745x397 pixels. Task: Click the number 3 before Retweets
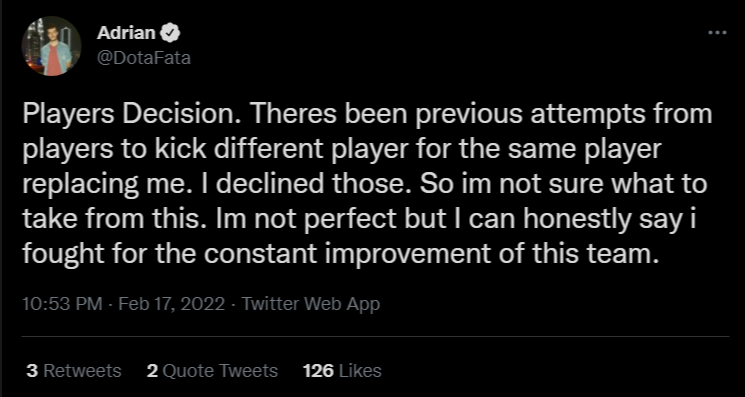(x=32, y=371)
